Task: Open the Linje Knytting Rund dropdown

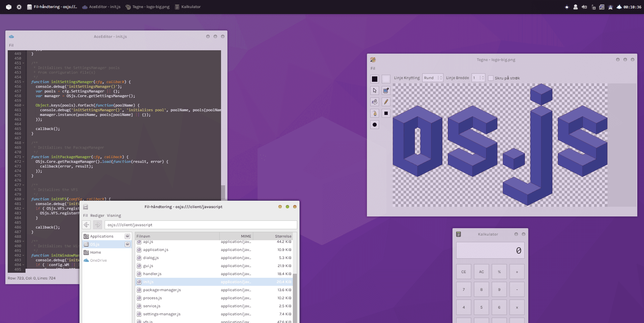Action: (433, 78)
